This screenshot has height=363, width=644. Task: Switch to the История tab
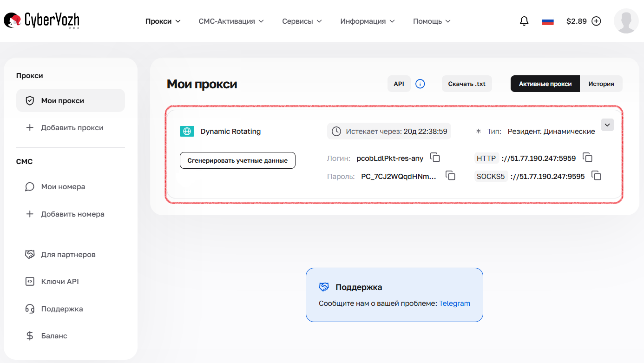(x=602, y=84)
